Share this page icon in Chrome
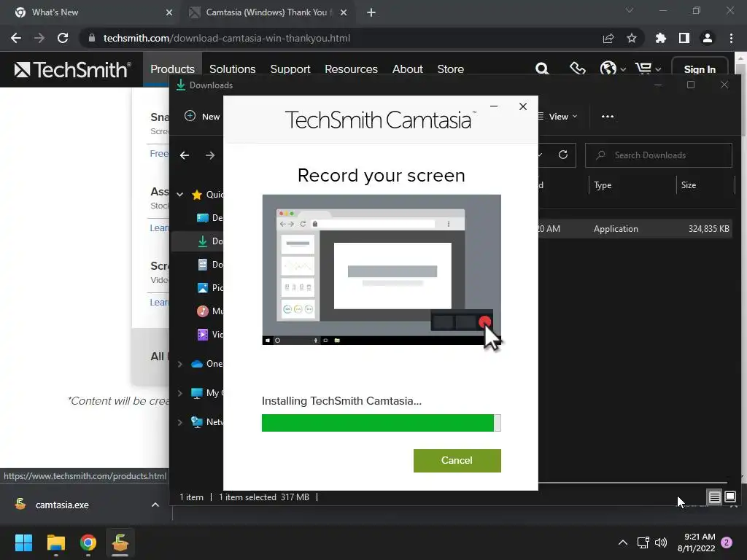Image resolution: width=747 pixels, height=560 pixels. click(x=608, y=38)
